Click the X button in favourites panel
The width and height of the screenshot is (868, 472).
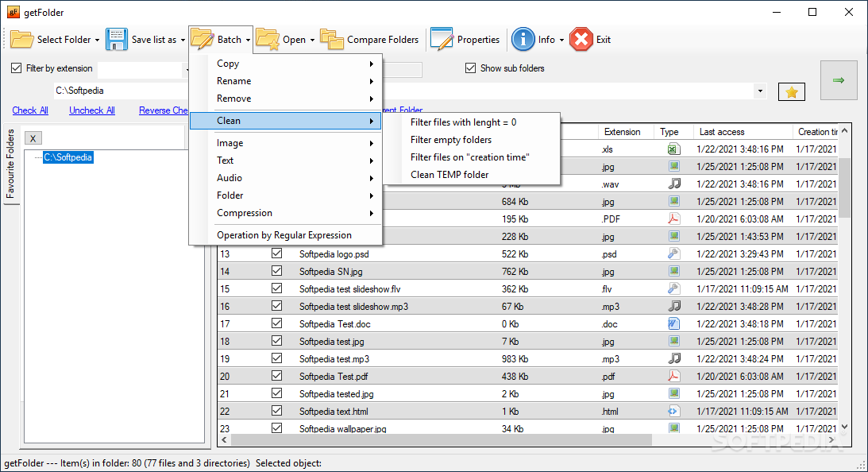tap(33, 138)
